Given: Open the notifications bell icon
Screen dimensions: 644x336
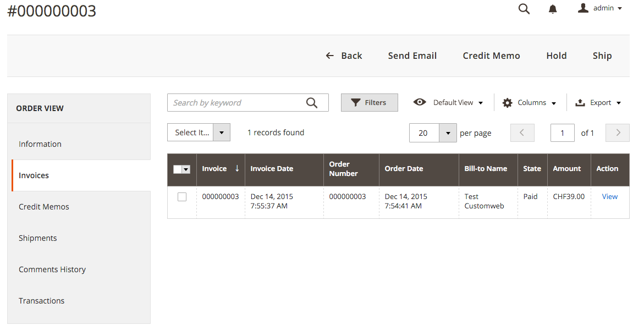Looking at the screenshot, I should click(x=553, y=9).
